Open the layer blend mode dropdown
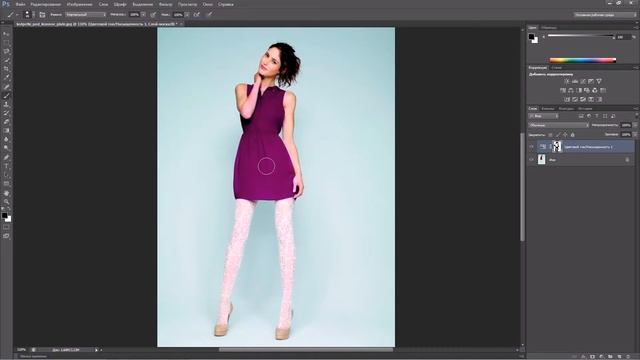Viewport: 640px width, 360px height. coord(558,125)
